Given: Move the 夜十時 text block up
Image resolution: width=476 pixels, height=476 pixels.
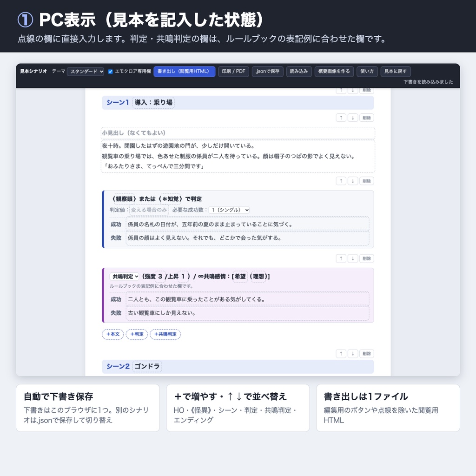Looking at the screenshot, I should (x=341, y=118).
